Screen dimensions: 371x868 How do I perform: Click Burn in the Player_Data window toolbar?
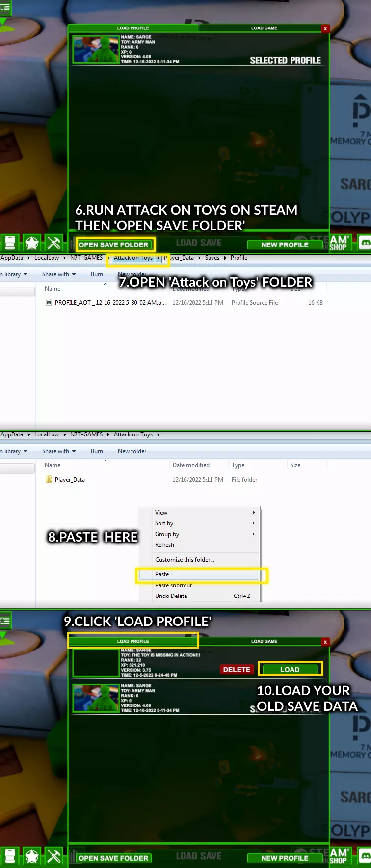point(97,451)
